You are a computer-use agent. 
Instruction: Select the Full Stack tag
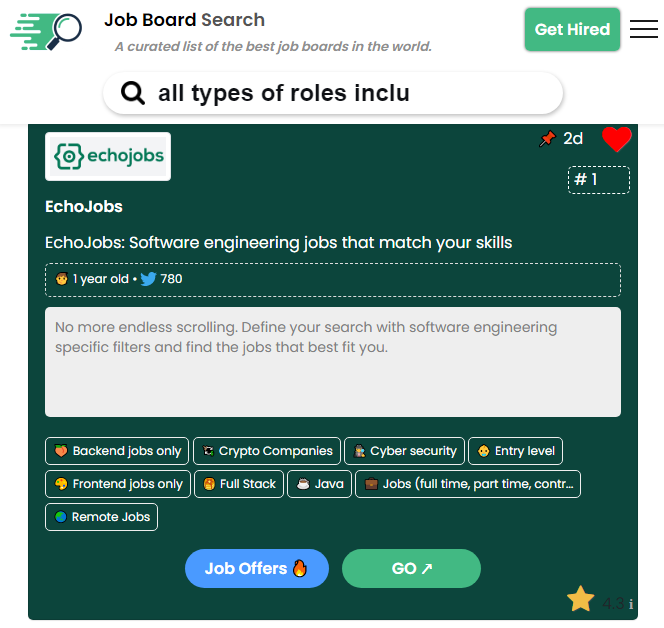pos(239,484)
